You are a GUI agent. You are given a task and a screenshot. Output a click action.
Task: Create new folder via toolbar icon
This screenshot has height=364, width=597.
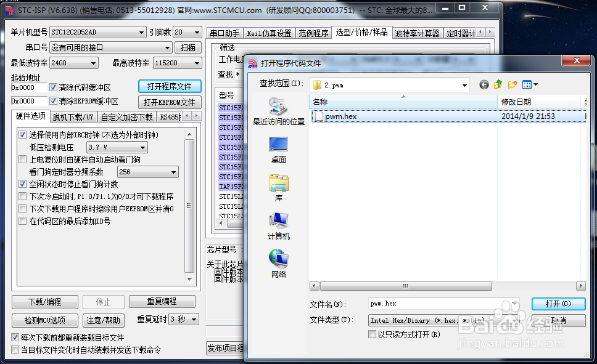(513, 85)
